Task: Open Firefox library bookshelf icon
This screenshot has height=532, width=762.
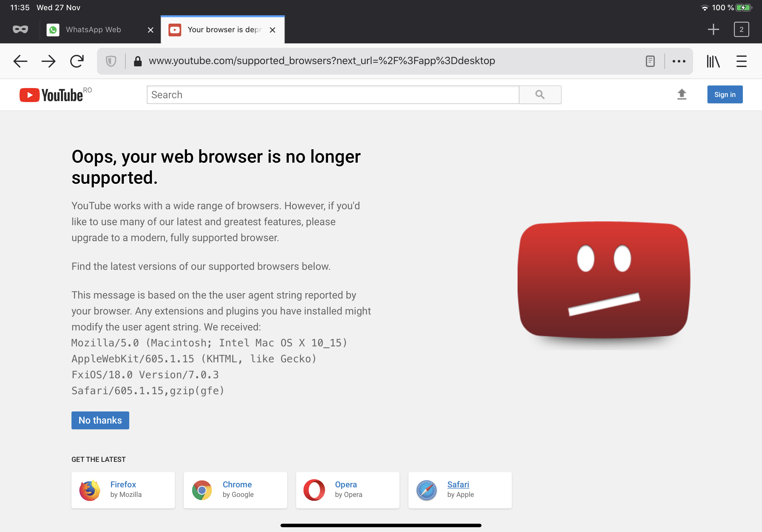Action: (x=713, y=61)
